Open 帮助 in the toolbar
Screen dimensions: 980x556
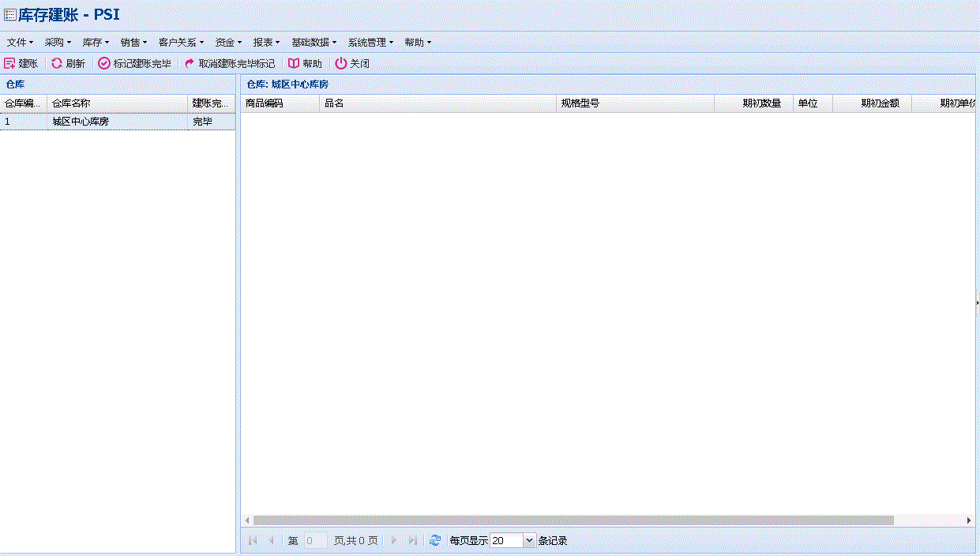coord(305,63)
